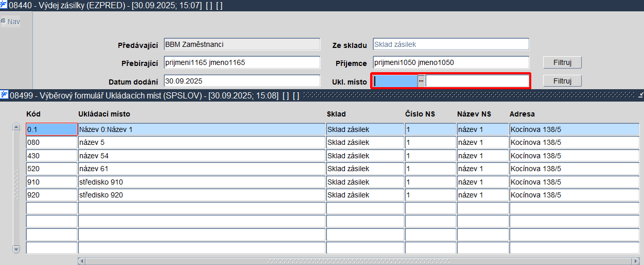Screen dimensions: 644x265
Task: Click the Číslo NS column header
Action: point(420,114)
